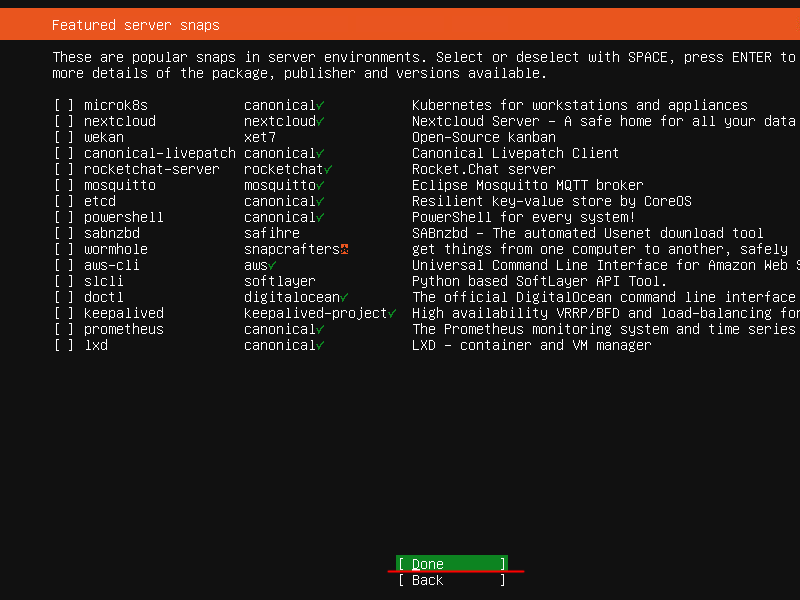800x600 pixels.
Task: Toggle the nextcloud snap checkbox
Action: click(64, 121)
